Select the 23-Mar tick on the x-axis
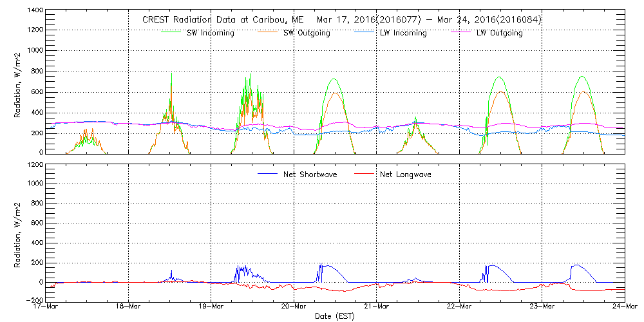The width and height of the screenshot is (644, 322). (542, 307)
